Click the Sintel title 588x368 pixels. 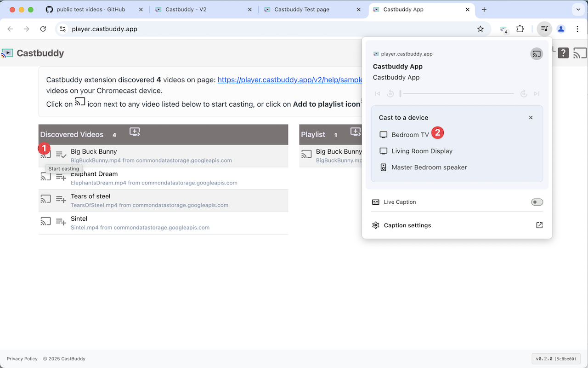click(79, 218)
